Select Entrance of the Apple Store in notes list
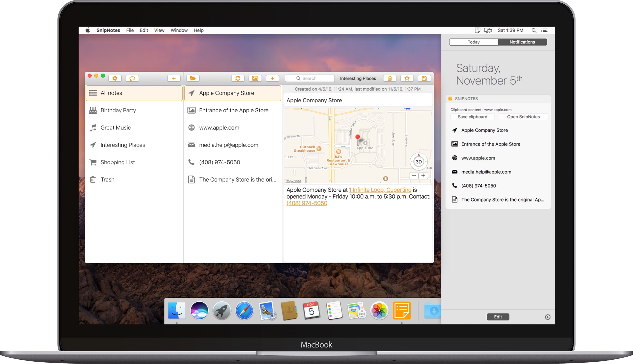The height and width of the screenshot is (364, 633). [233, 110]
